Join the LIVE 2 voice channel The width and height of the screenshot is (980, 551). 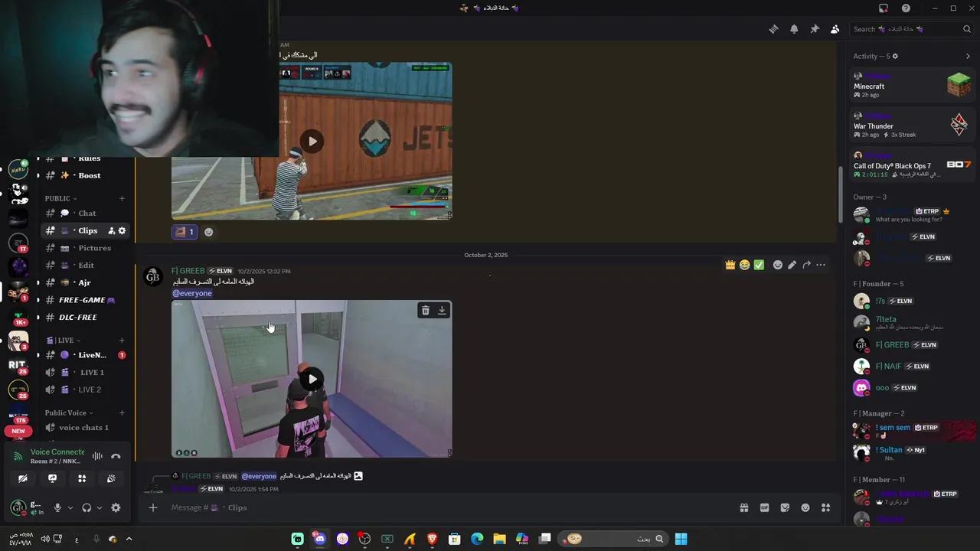click(x=85, y=390)
